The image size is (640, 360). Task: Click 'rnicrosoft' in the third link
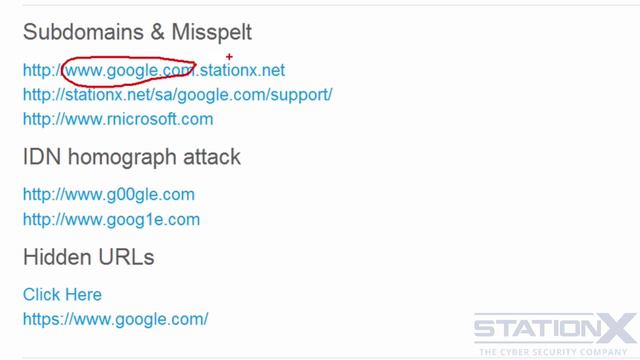click(137, 119)
